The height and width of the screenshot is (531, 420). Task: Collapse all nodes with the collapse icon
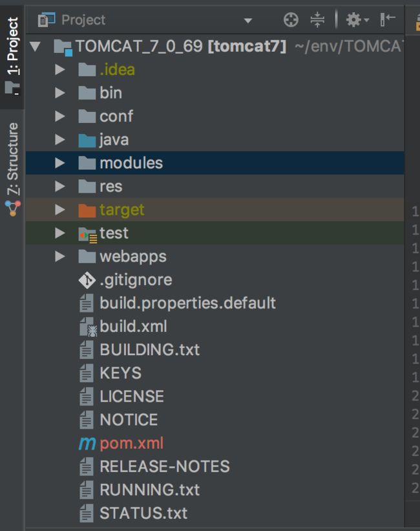tap(317, 20)
